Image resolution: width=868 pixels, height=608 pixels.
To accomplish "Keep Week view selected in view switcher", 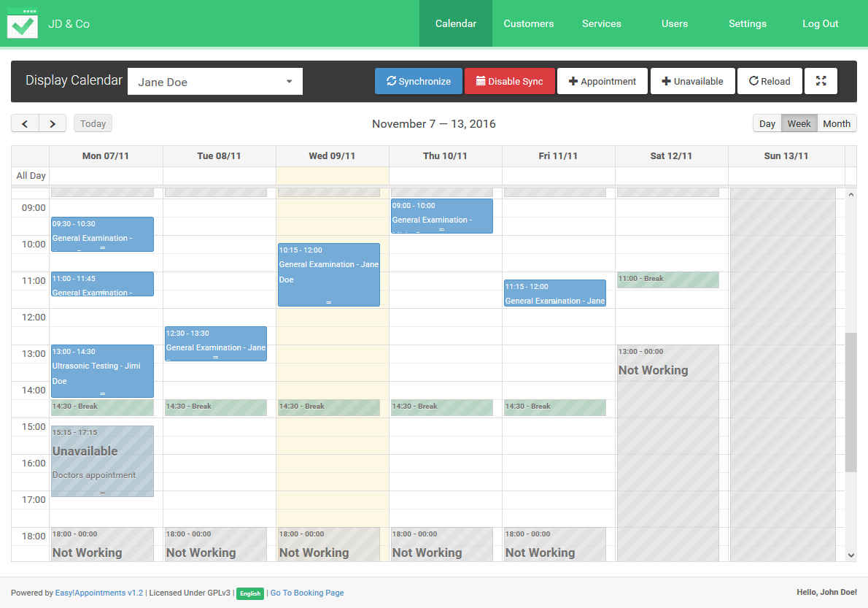I will point(799,123).
